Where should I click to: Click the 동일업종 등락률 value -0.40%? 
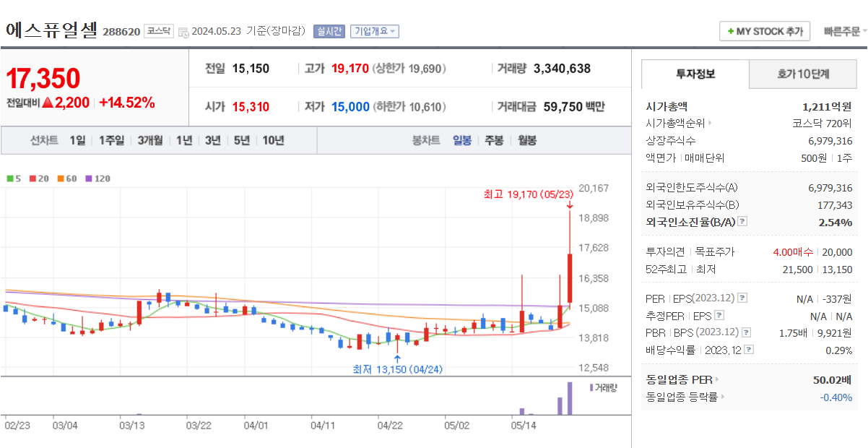click(x=836, y=397)
